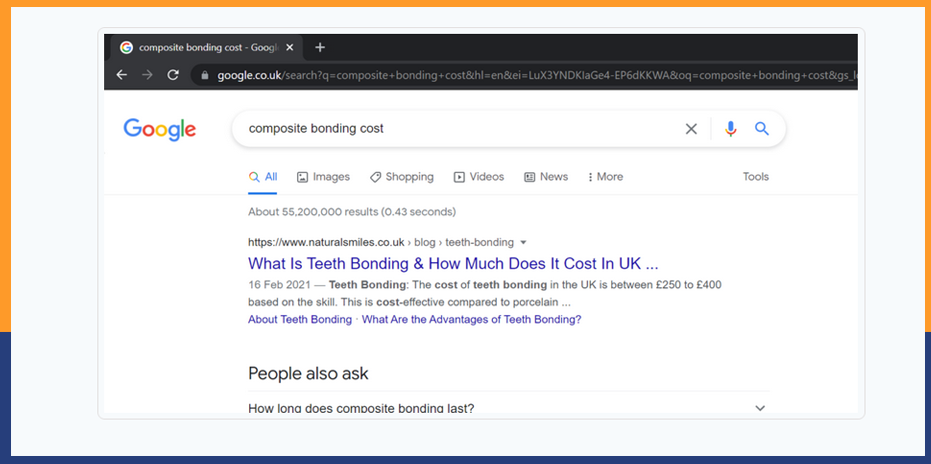The height and width of the screenshot is (464, 931).
Task: Open the Tools option
Action: pyautogui.click(x=755, y=177)
